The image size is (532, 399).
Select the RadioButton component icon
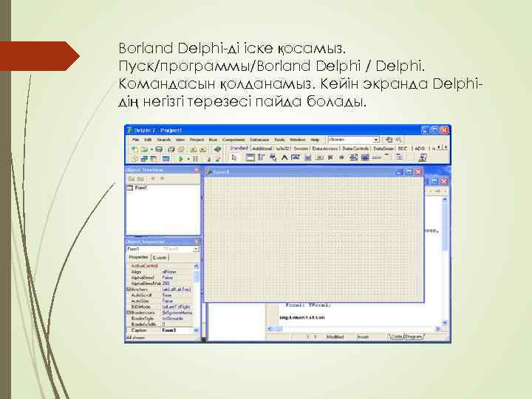click(x=341, y=157)
